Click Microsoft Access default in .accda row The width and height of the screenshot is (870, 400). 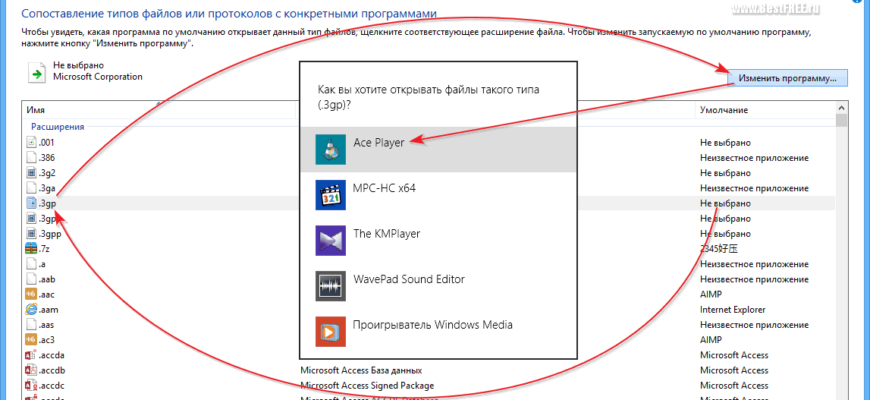(734, 355)
